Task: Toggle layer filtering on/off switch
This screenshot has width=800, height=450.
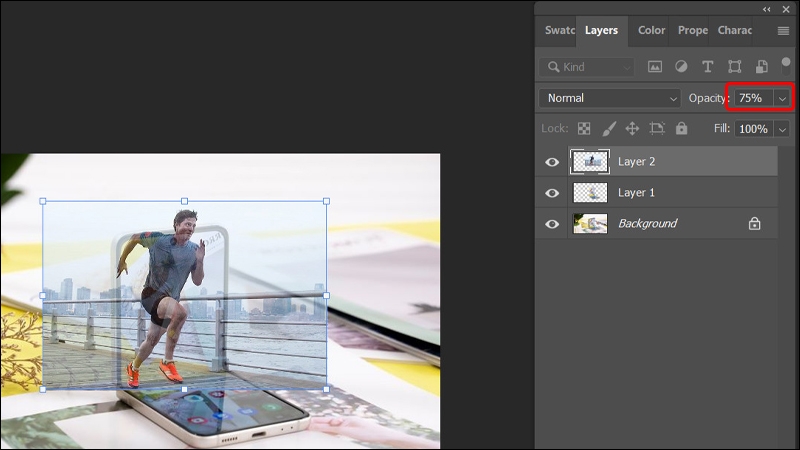Action: click(x=786, y=64)
